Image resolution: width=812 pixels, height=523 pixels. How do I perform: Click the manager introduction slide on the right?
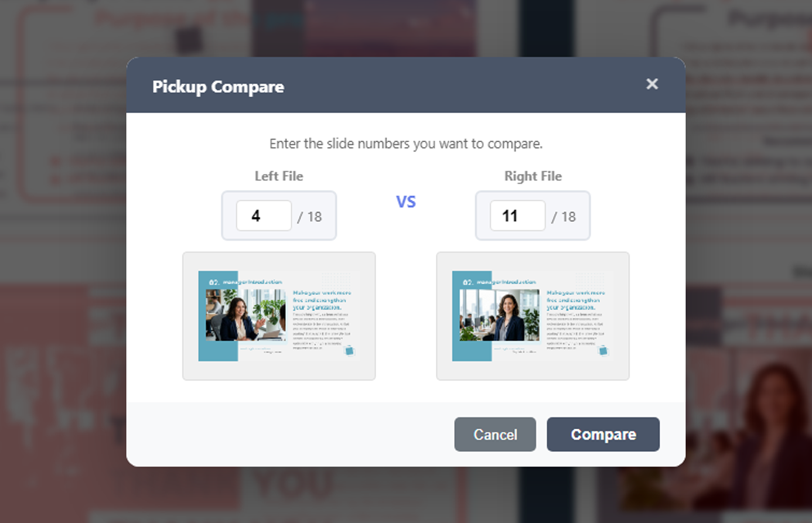pos(533,316)
